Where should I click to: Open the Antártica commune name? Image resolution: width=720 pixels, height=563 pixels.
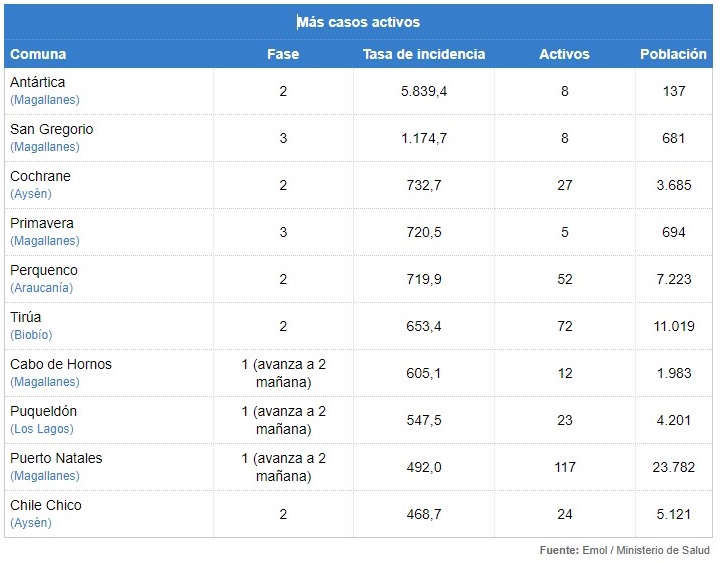38,82
